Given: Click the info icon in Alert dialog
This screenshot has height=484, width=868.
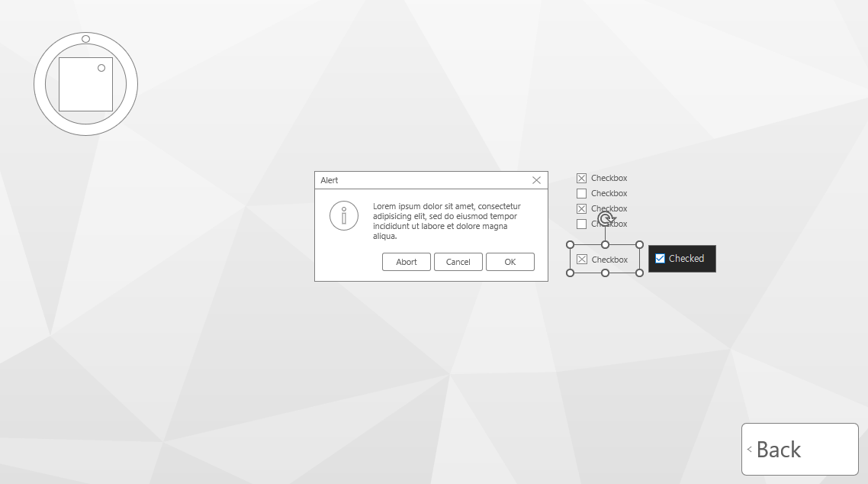Looking at the screenshot, I should [344, 215].
